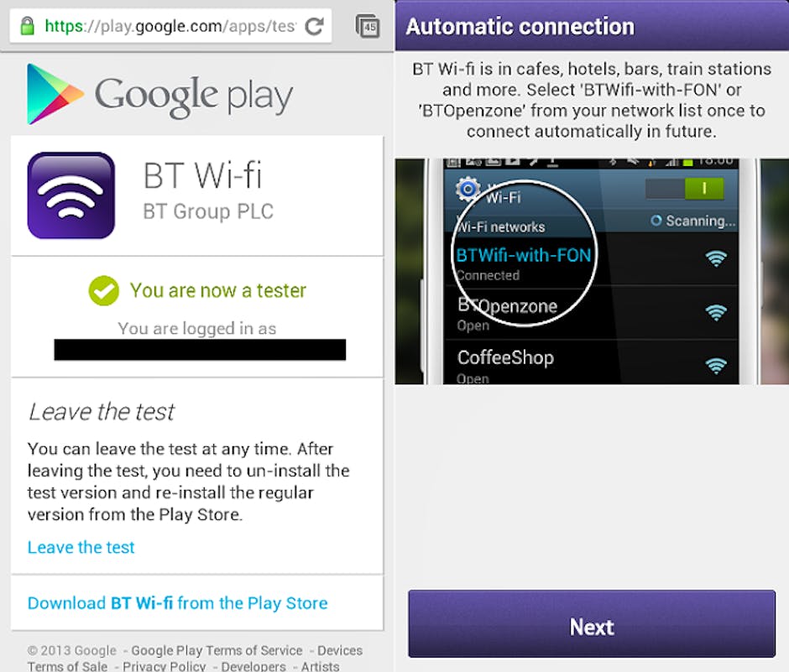Click the CoffeeShop signal strength icon
789x672 pixels.
coord(715,366)
